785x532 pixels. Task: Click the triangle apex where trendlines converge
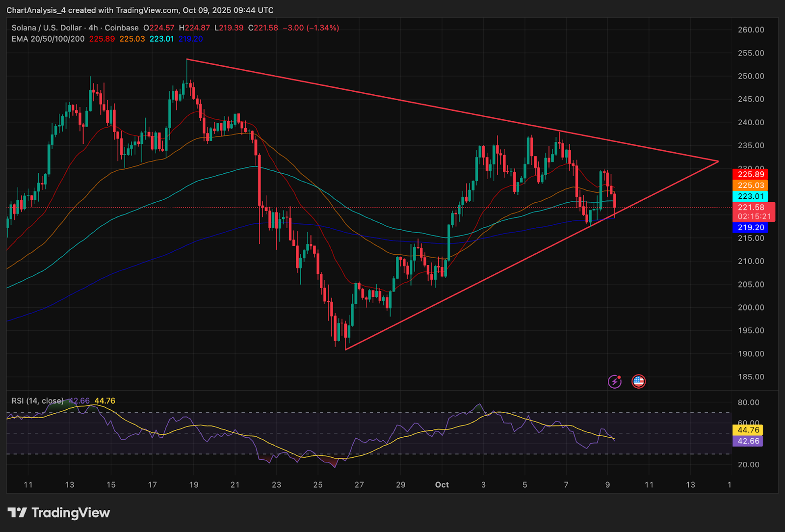coord(718,161)
